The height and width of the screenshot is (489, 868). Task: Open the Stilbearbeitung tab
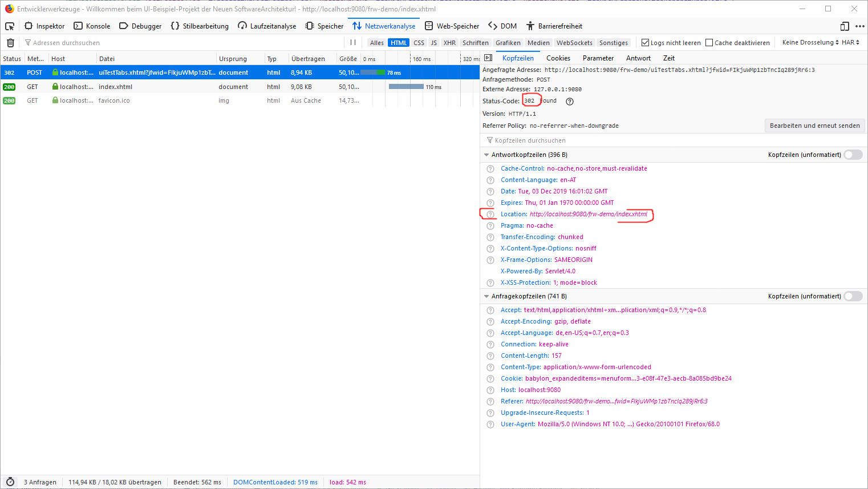click(200, 26)
